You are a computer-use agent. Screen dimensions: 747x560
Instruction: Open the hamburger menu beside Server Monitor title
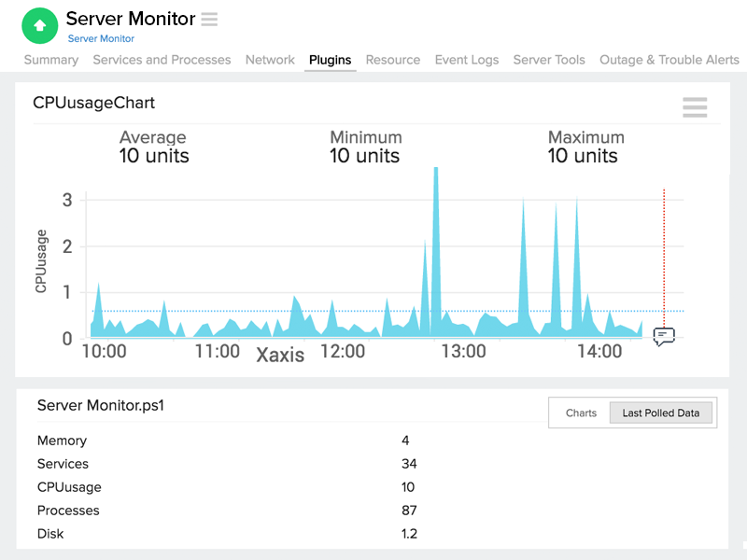[209, 19]
